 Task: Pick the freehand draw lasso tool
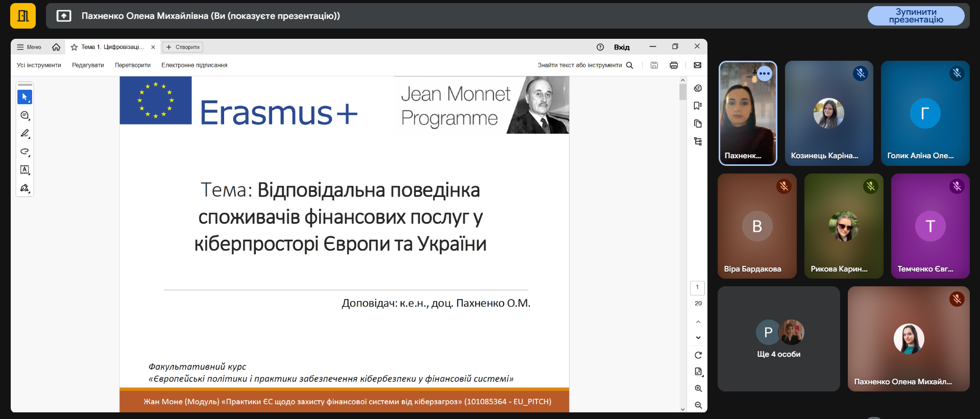(24, 152)
